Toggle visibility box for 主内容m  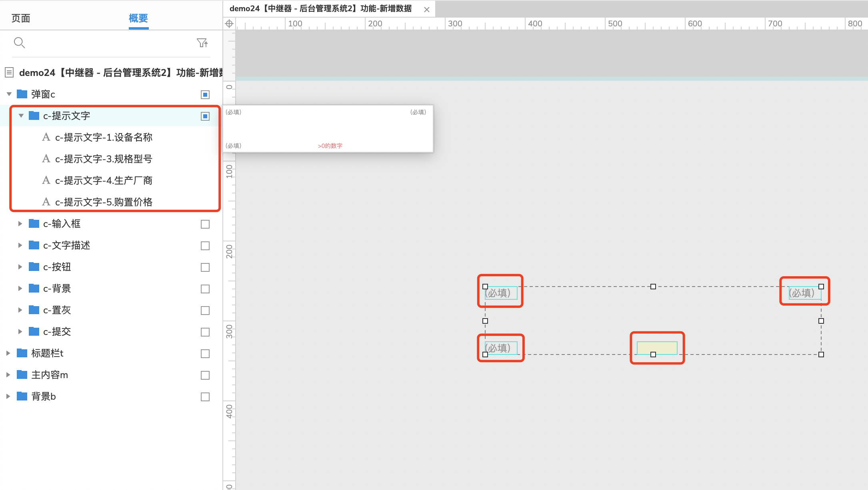click(x=205, y=375)
